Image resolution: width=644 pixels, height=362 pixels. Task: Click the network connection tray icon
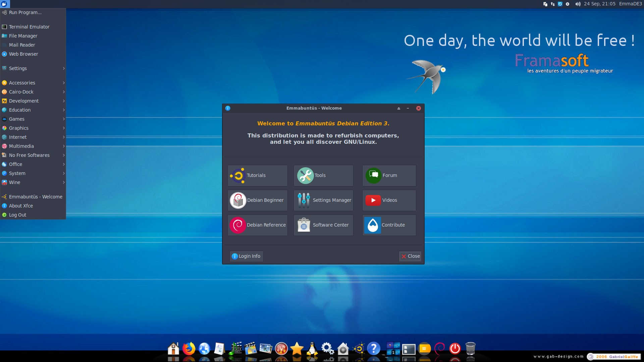point(553,4)
